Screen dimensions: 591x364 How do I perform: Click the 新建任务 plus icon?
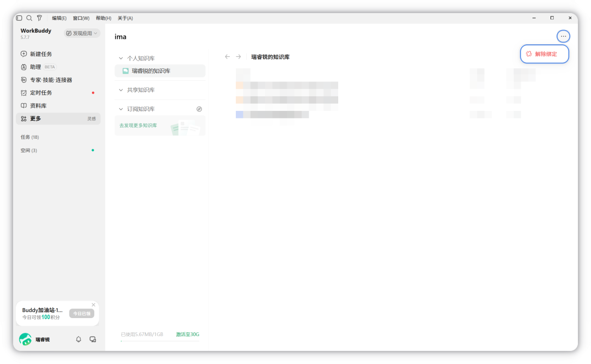pyautogui.click(x=24, y=54)
